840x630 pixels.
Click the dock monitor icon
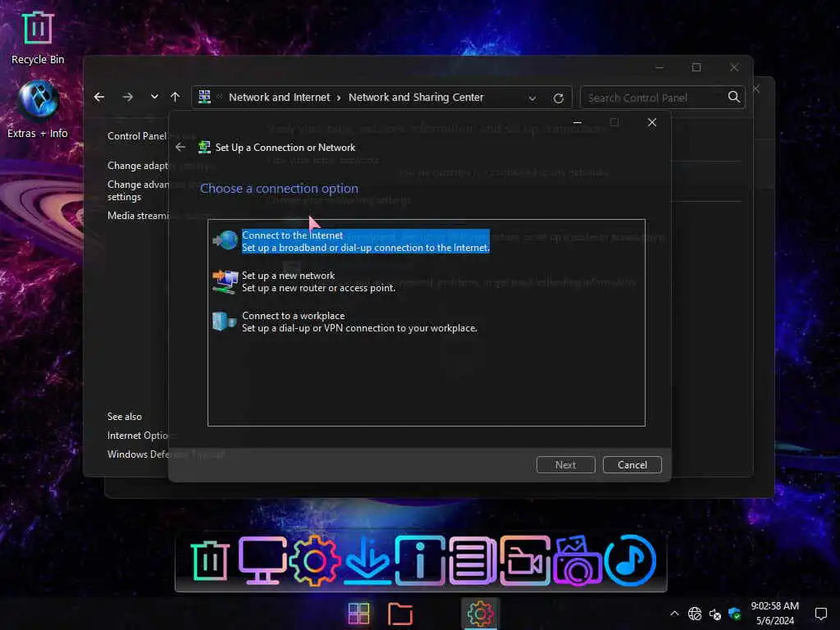coord(262,561)
